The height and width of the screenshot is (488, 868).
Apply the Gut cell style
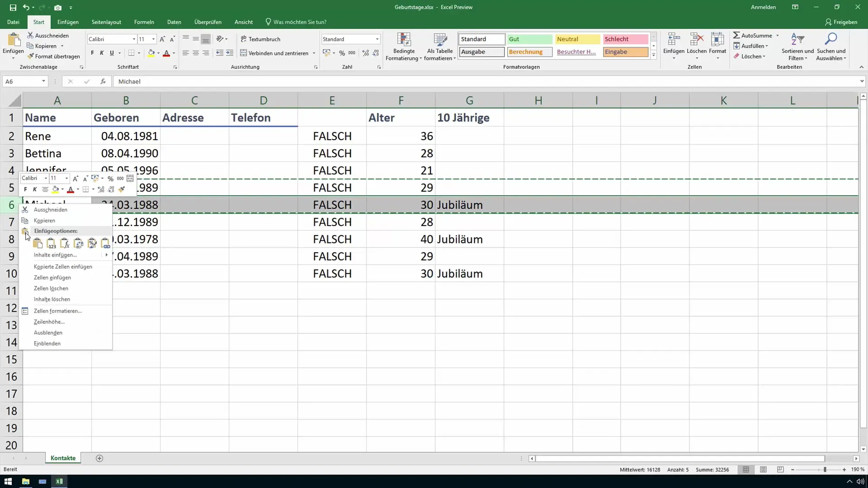(x=529, y=39)
